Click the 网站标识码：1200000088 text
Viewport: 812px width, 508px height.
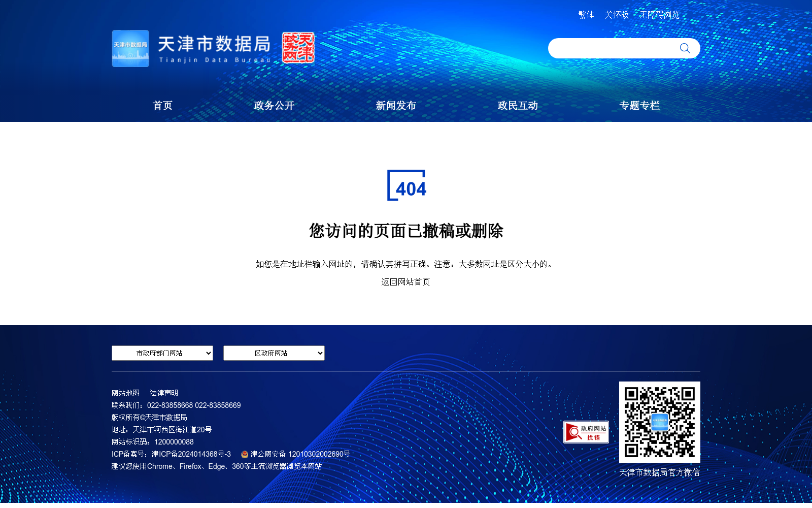coord(153,442)
